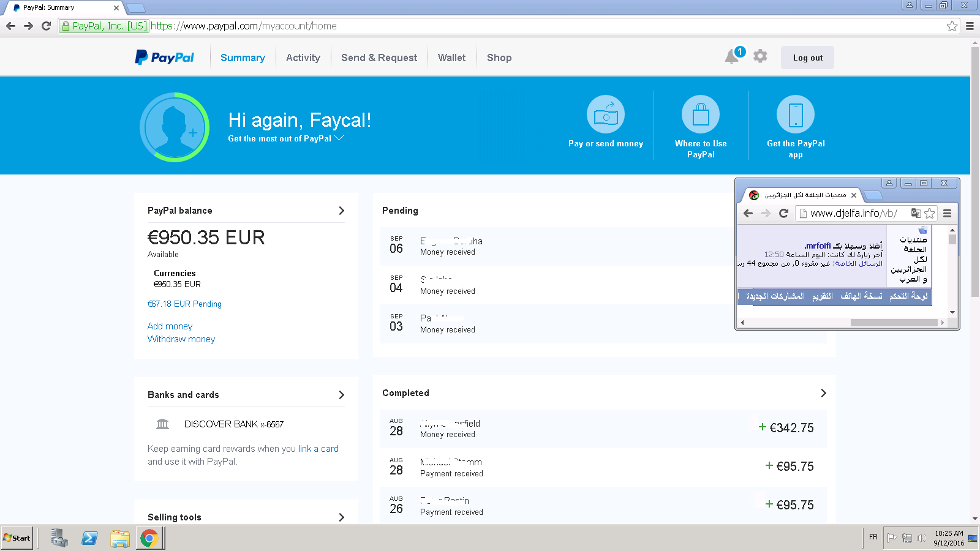Click back arrow in djelfa.info window

[748, 213]
